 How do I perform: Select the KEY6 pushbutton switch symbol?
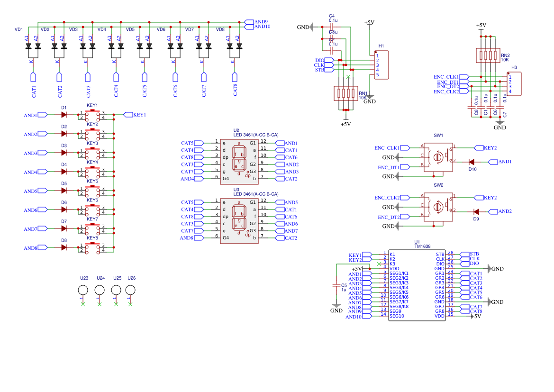92,210
